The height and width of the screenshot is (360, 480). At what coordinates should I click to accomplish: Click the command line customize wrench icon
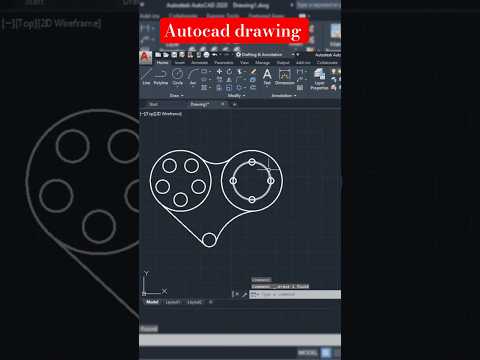click(x=244, y=294)
